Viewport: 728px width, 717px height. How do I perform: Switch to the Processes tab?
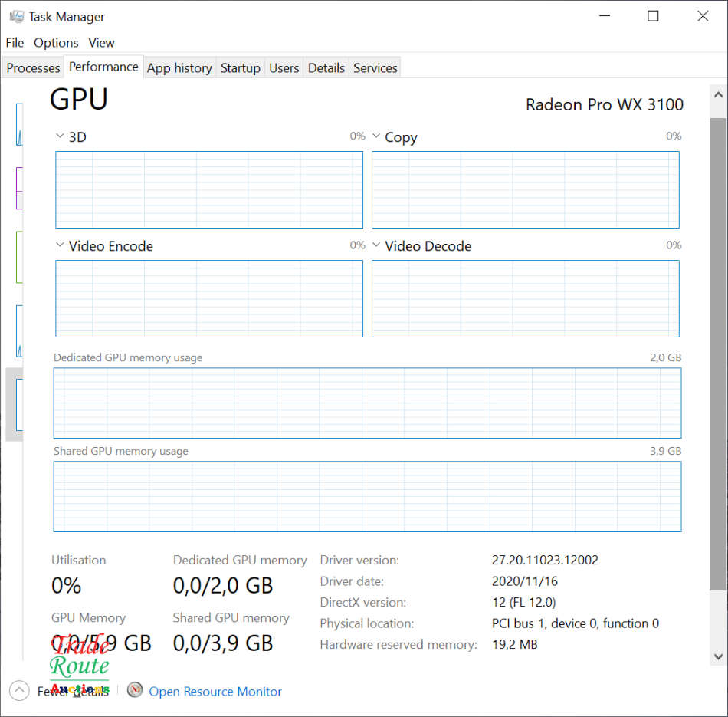(x=33, y=68)
